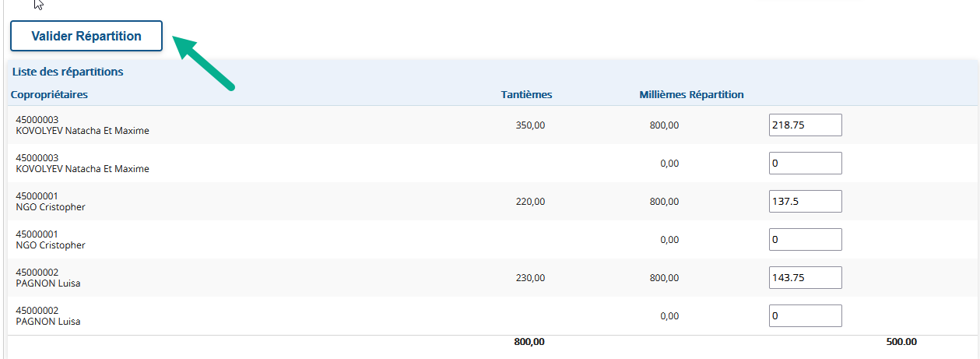Viewport: 980px width, 359px height.
Task: Click the zero input on second PAGNON Luisa row
Action: click(x=806, y=315)
